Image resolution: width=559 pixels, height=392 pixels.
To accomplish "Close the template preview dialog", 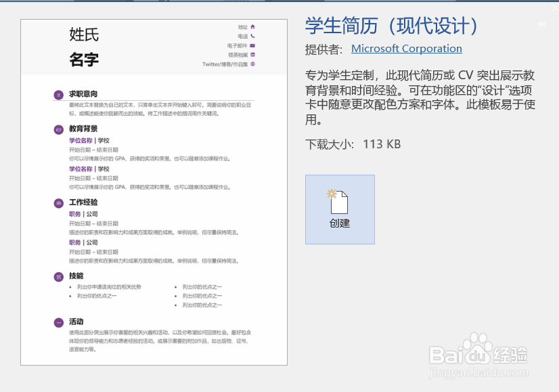I will 555,7.
